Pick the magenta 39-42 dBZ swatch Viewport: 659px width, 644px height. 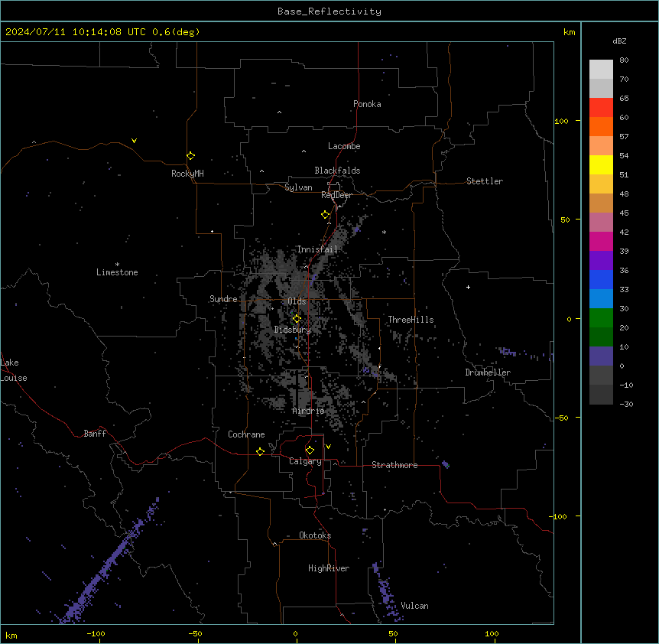coord(601,241)
